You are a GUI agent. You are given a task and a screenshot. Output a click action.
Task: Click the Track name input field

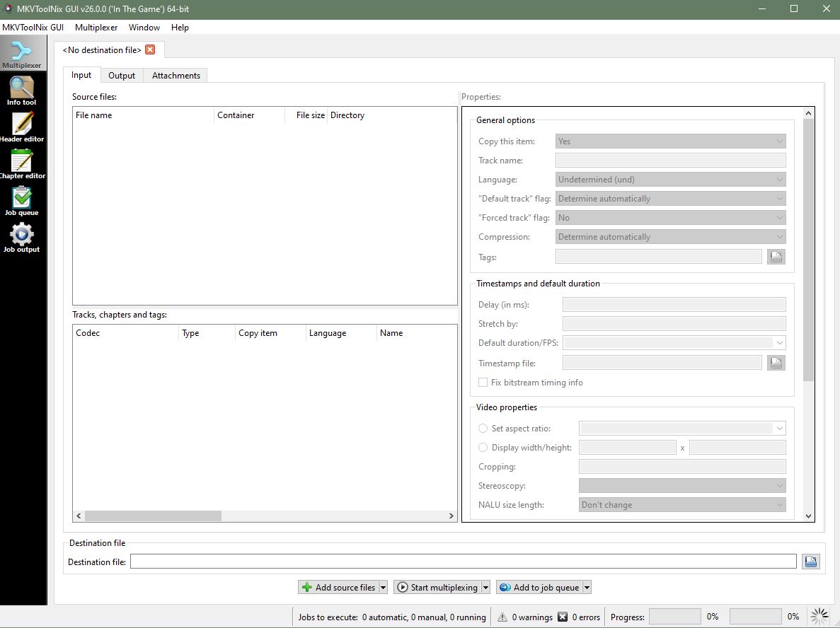click(670, 160)
